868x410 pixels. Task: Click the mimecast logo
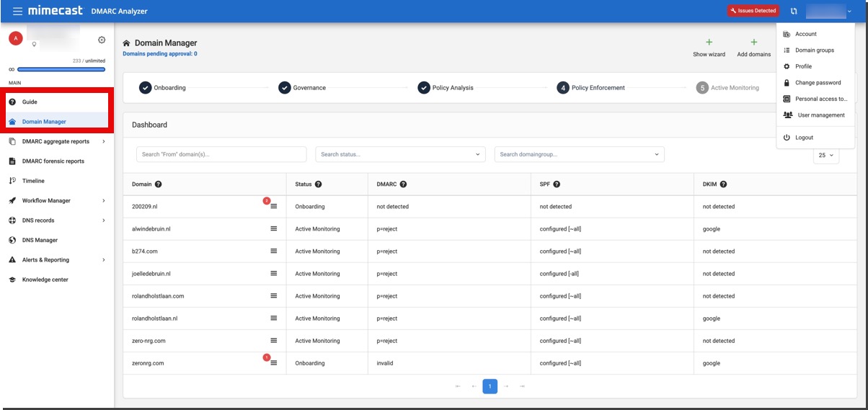57,11
